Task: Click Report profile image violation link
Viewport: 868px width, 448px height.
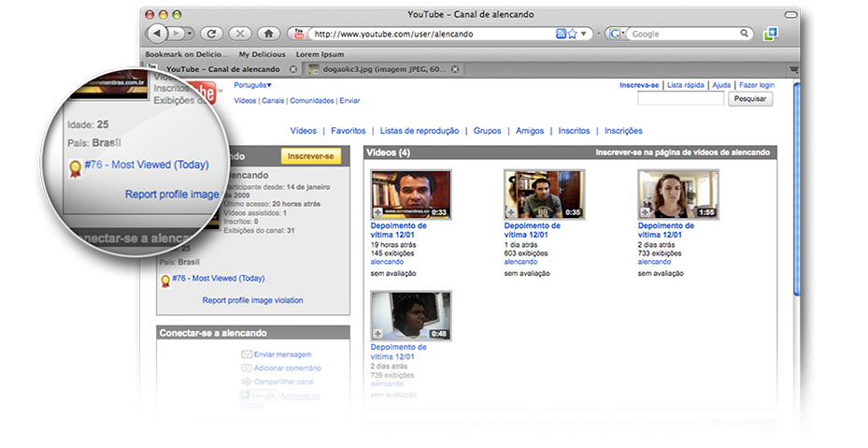Action: pyautogui.click(x=252, y=300)
